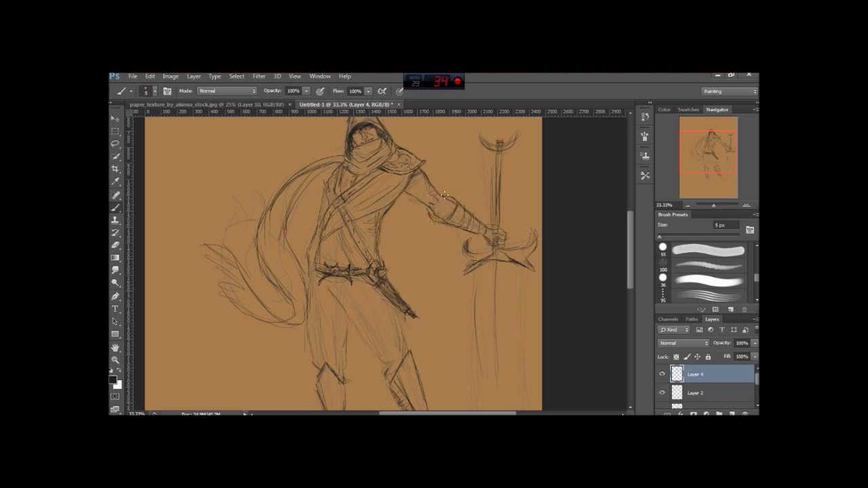Open the Opacity slider arrow in options bar

tap(307, 91)
